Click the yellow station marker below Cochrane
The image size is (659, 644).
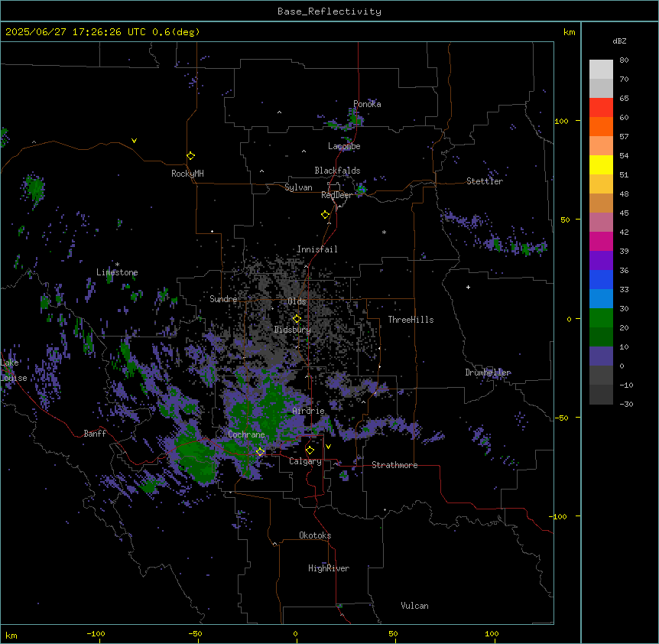click(x=260, y=452)
